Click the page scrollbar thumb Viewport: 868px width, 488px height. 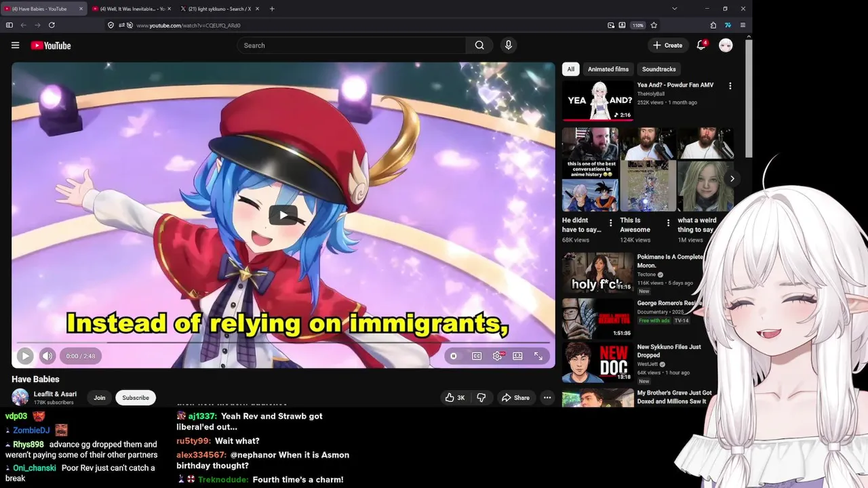click(x=749, y=98)
